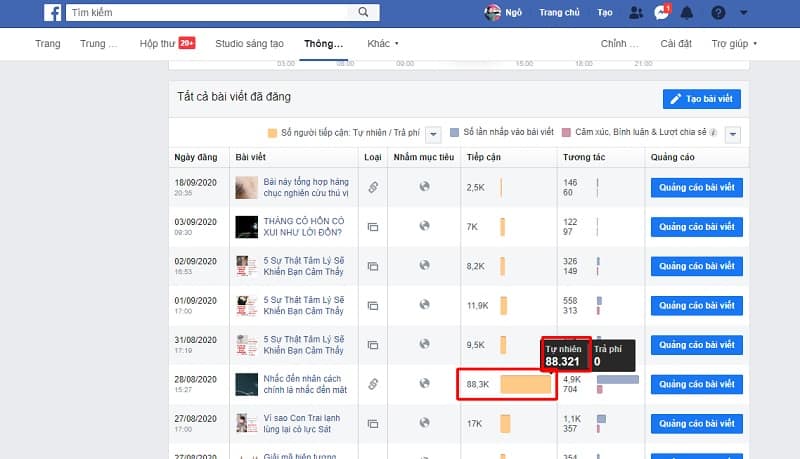
Task: Click globe targeting icon for 28/08/2020 post
Action: (424, 384)
